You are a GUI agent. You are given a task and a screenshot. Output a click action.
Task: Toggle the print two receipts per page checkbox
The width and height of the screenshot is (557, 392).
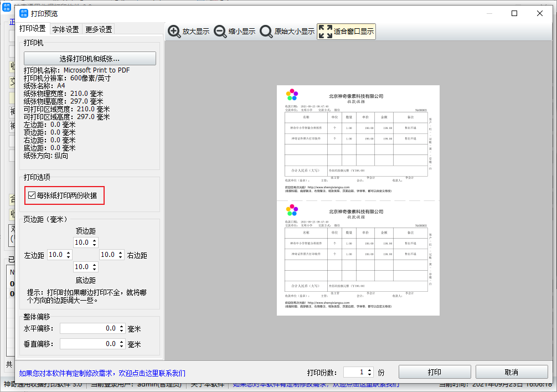32,195
